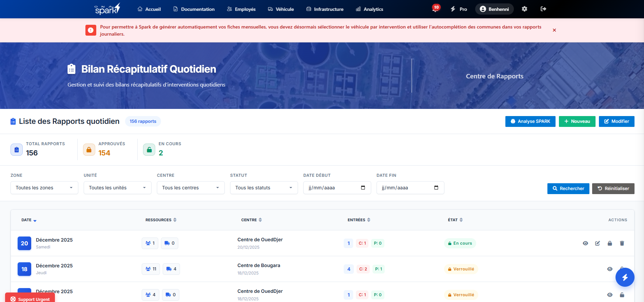Click the logout icon in top bar

click(543, 9)
